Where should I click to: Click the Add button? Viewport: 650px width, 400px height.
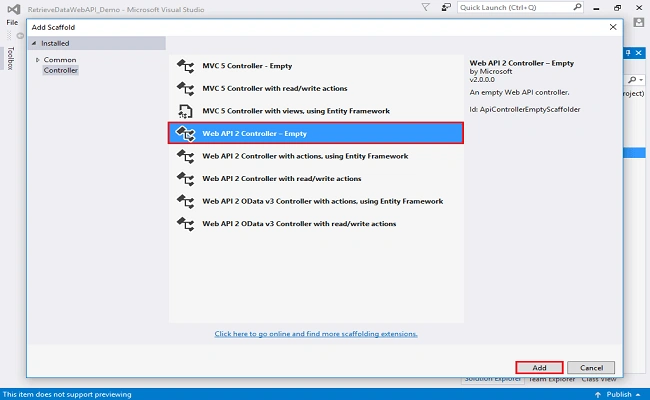tap(539, 368)
